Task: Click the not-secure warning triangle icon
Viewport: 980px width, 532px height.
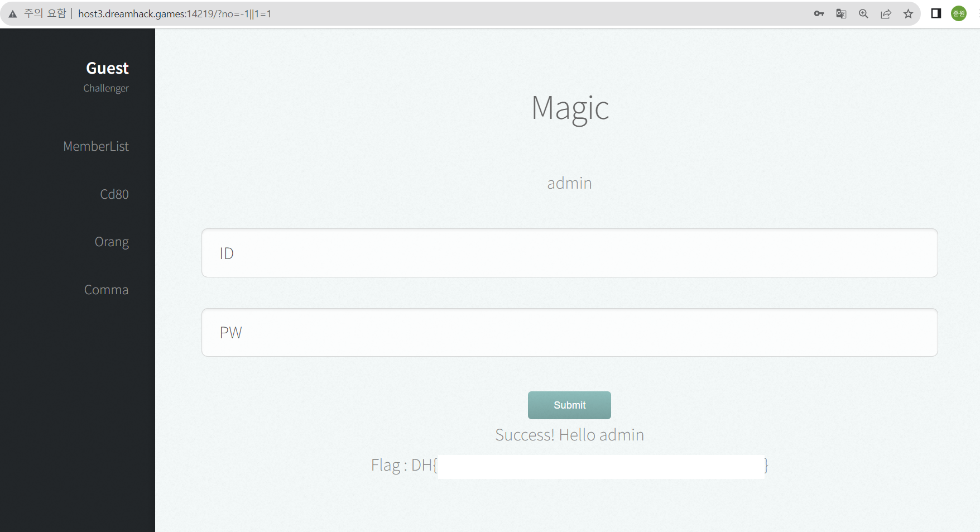Action: coord(12,14)
